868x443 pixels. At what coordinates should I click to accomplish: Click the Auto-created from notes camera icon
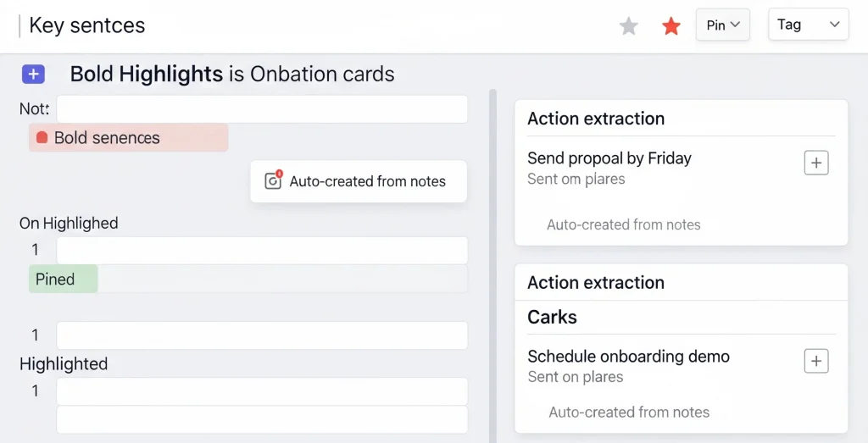tap(273, 180)
